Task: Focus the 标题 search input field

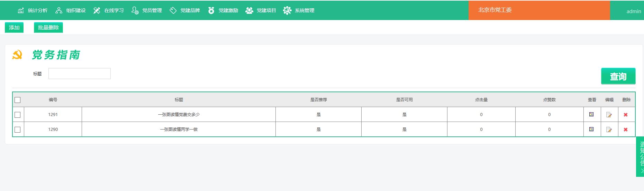Action: tap(80, 74)
